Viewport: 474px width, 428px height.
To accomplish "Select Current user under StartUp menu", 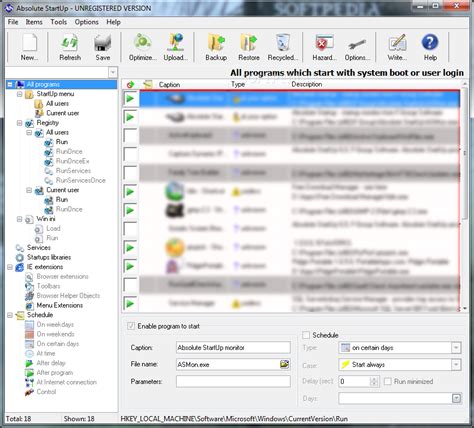I will click(63, 113).
